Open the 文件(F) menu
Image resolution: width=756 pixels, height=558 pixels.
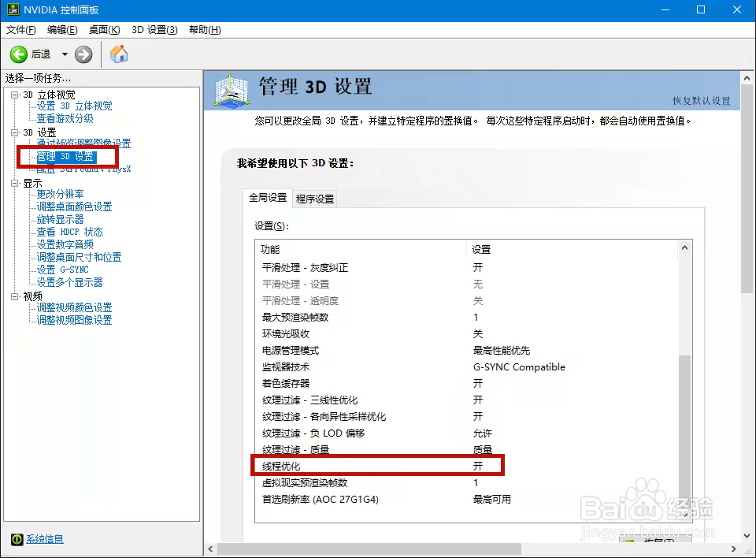(x=20, y=29)
